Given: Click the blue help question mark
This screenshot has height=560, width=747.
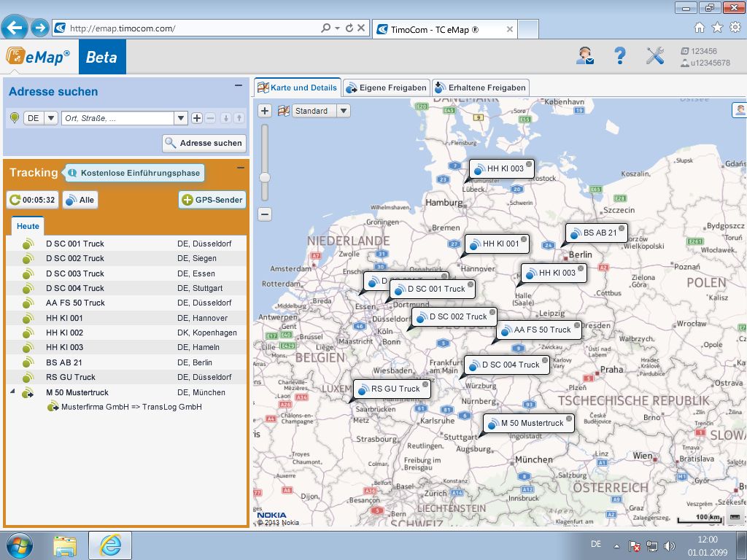Looking at the screenshot, I should [x=620, y=56].
